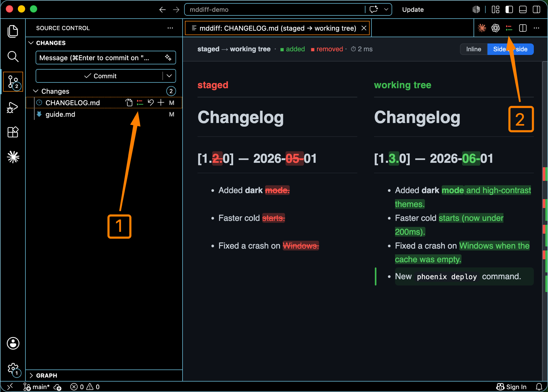Toggle secondary side bar visibility

pyautogui.click(x=536, y=10)
